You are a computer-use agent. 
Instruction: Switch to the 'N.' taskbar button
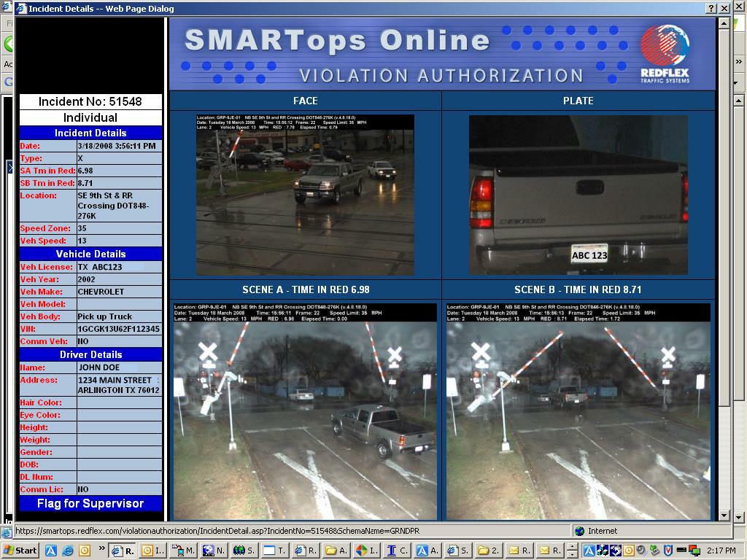click(214, 551)
